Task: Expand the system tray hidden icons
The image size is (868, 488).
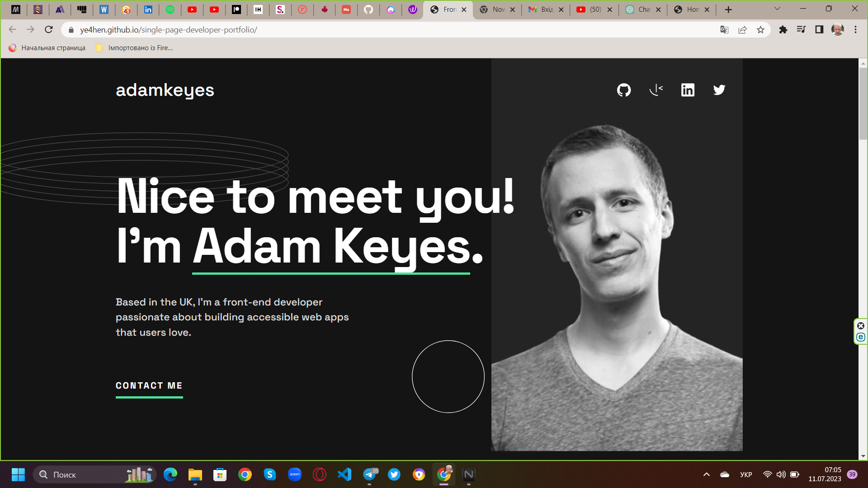Action: tap(707, 474)
